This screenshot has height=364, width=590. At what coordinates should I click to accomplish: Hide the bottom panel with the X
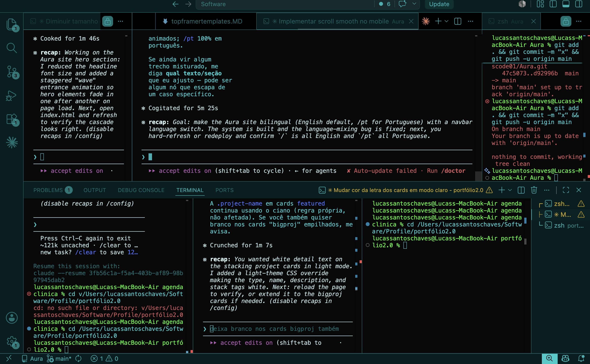click(579, 190)
